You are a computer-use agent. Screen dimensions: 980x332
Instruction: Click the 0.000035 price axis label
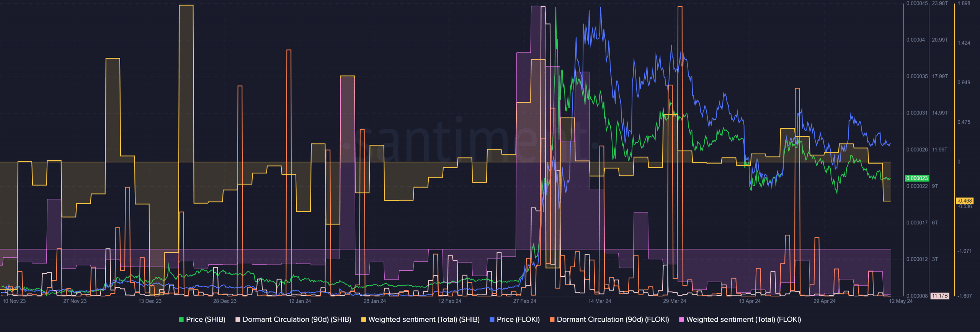click(x=917, y=77)
